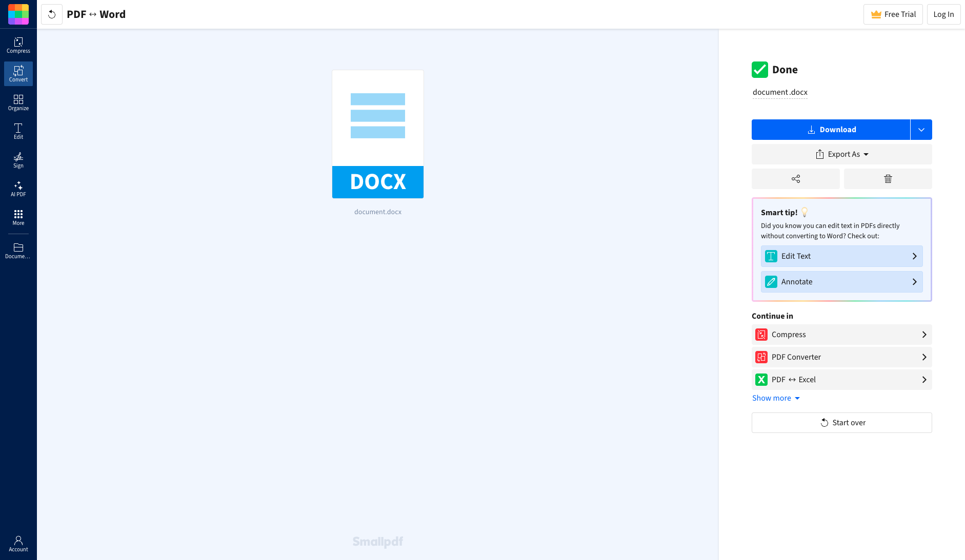Click the Start over button
The width and height of the screenshot is (965, 560).
[842, 423]
